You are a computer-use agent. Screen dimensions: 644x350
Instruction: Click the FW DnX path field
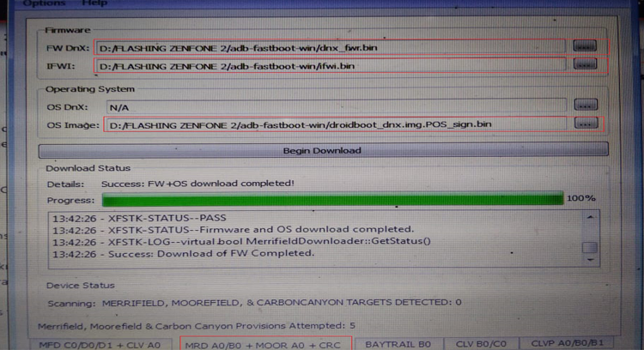(331, 47)
